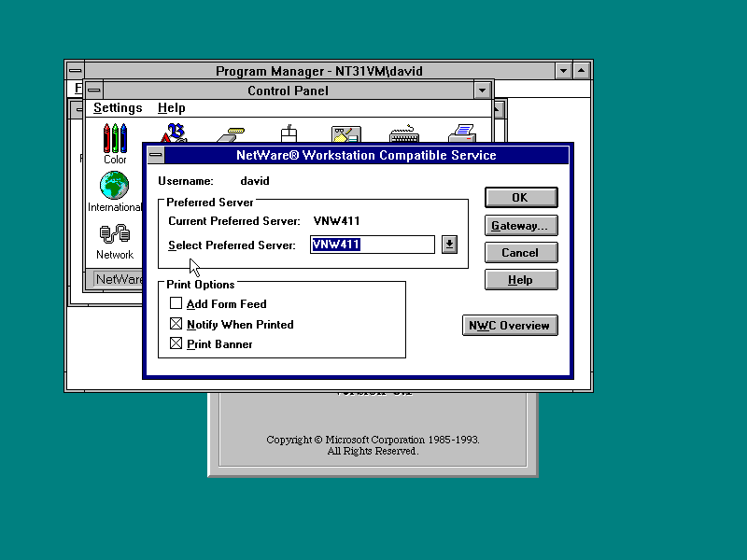747x560 pixels.
Task: Open the NetWare dialog control-menu box
Action: [156, 155]
